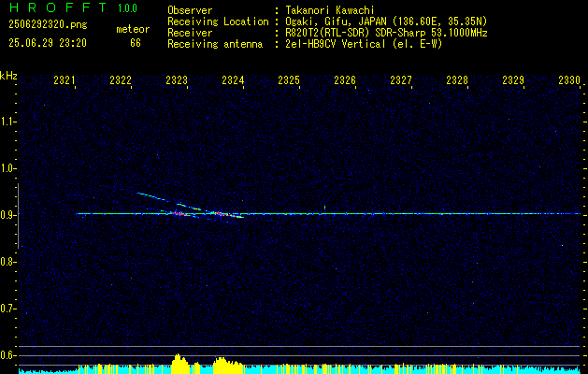Click the 'Receiver' field label

click(190, 33)
